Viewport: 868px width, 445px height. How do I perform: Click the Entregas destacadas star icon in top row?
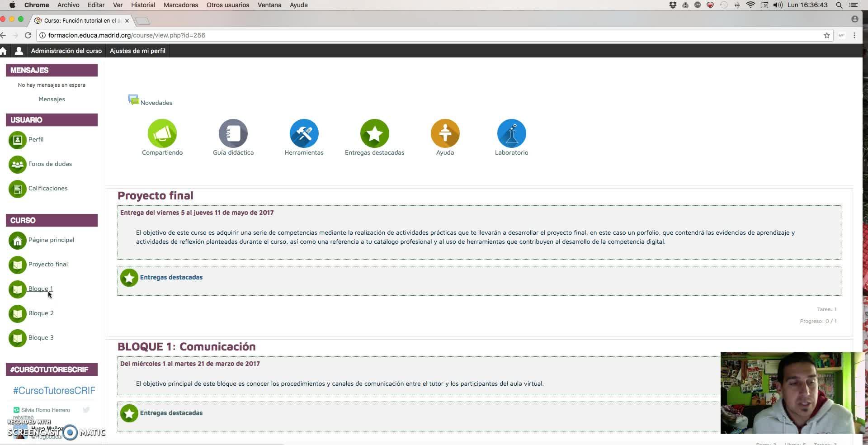[x=374, y=133]
